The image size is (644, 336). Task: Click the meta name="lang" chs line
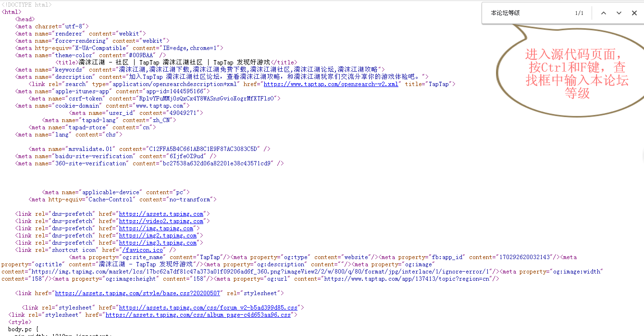[x=69, y=135]
